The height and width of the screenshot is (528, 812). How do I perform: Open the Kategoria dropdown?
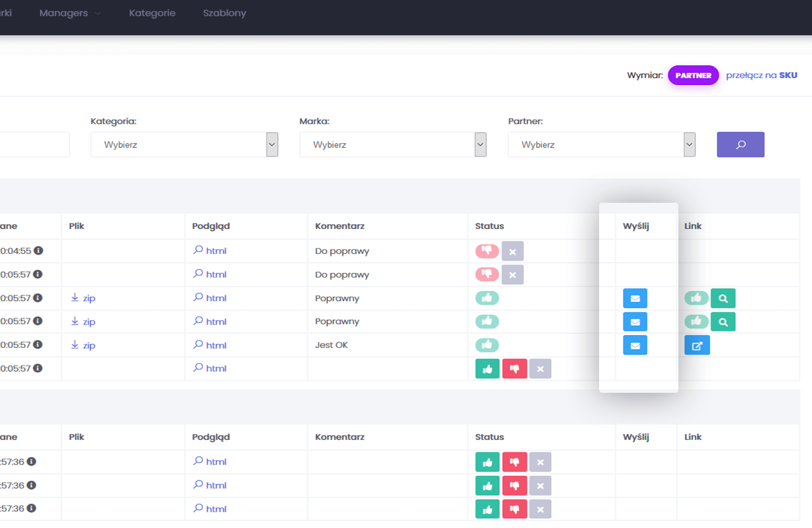(184, 145)
